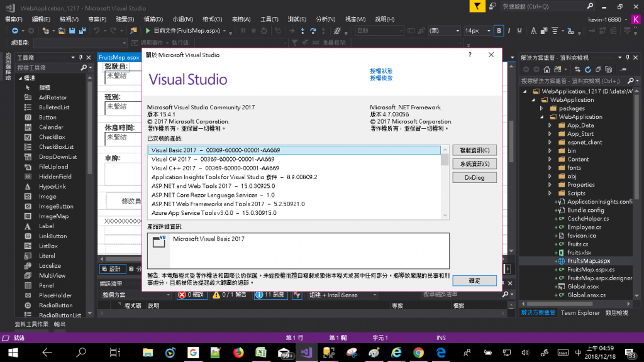This screenshot has width=644, height=362.
Task: Select the HyperLink control in Toolbox
Action: click(x=52, y=186)
